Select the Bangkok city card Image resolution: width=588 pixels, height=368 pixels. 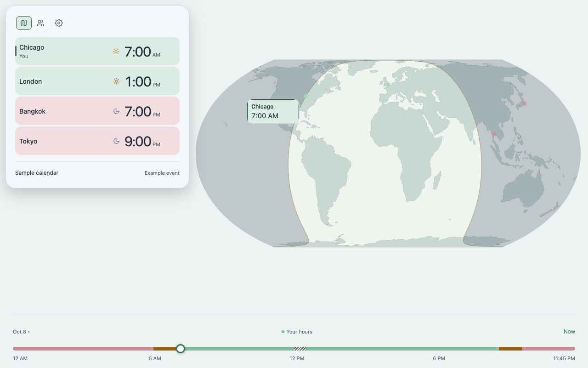coord(97,111)
